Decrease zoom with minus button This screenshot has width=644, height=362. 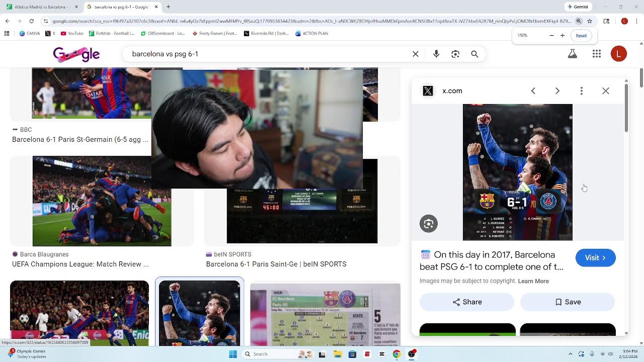click(x=551, y=36)
